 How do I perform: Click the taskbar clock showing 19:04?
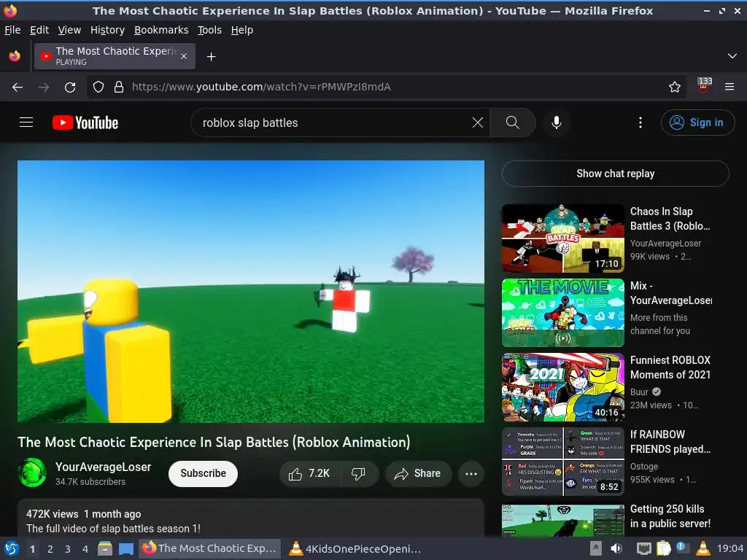pos(730,548)
